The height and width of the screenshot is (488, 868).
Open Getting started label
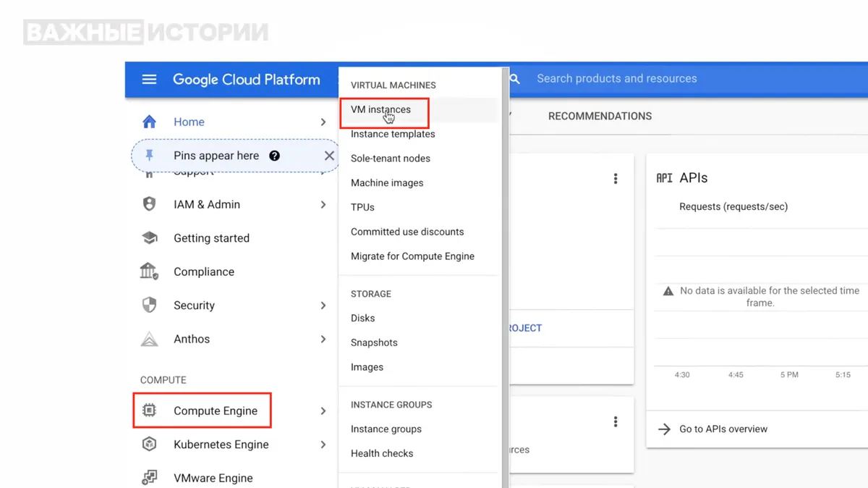click(211, 238)
